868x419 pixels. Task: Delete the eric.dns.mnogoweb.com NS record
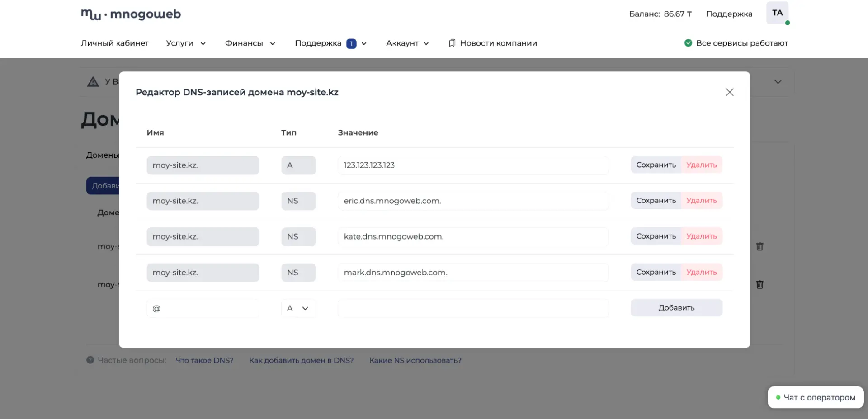coord(702,201)
